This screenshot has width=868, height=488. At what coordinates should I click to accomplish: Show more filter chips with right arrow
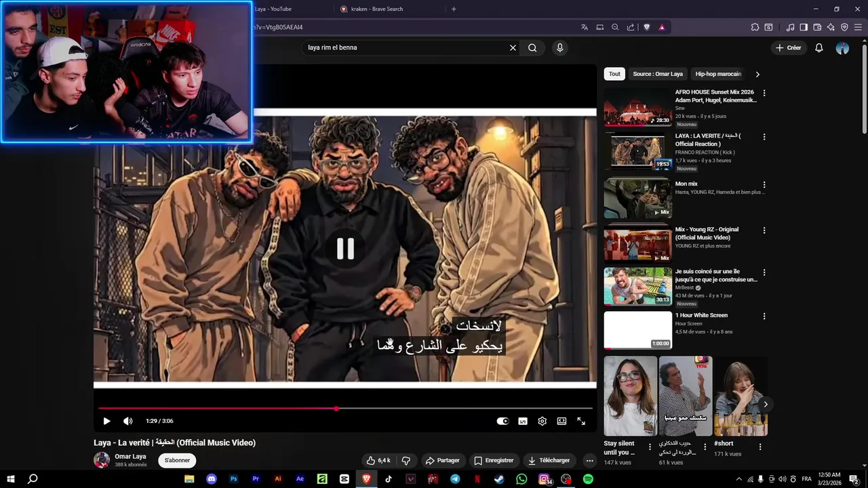(757, 74)
